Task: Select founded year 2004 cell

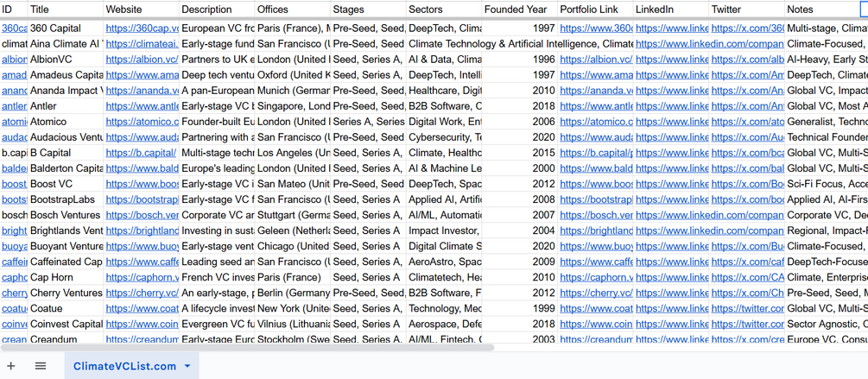Action: point(519,231)
